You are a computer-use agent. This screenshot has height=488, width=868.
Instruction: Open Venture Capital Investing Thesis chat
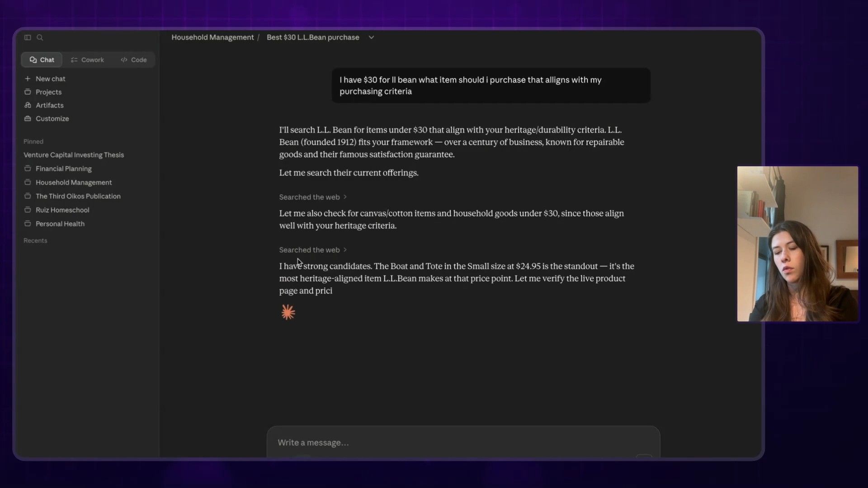[x=74, y=155]
